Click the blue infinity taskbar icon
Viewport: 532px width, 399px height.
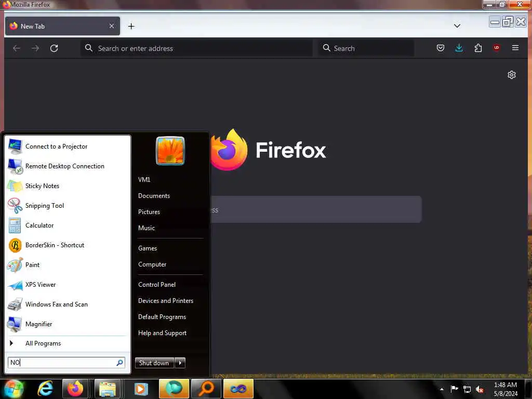pos(238,389)
